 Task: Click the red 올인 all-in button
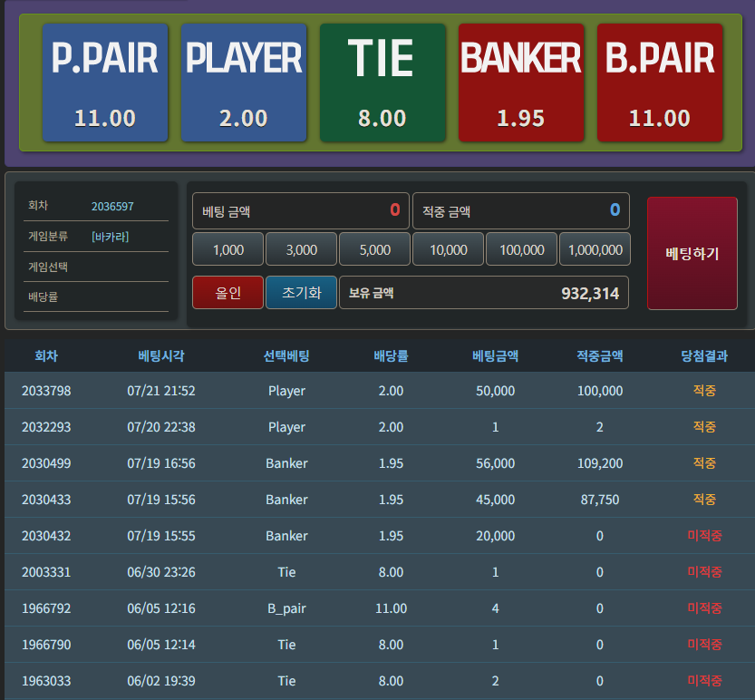point(228,293)
